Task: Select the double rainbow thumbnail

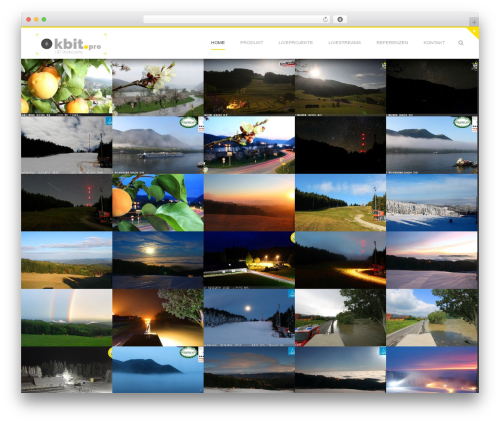Action: (67, 318)
